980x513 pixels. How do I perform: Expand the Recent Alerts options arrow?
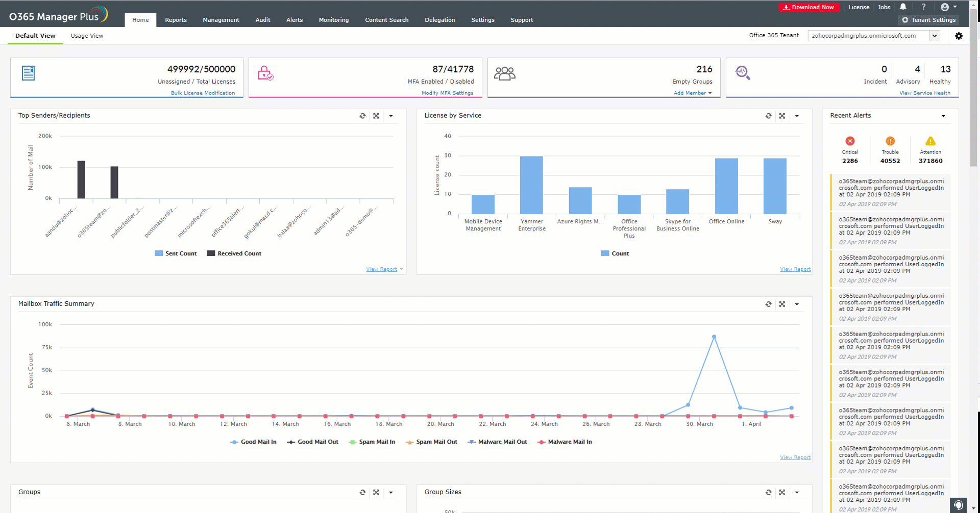pos(943,116)
